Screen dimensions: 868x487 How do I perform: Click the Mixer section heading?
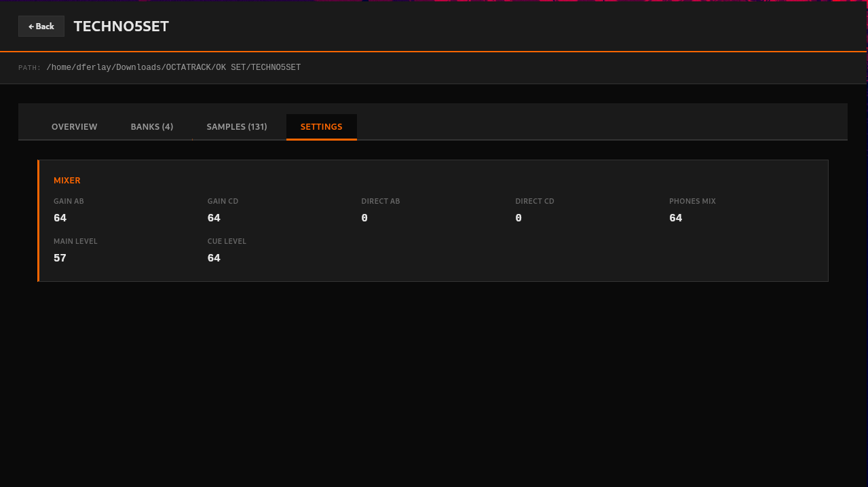67,181
